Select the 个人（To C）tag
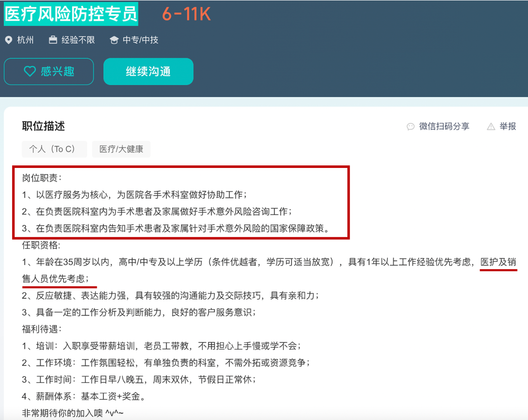 [x=54, y=149]
